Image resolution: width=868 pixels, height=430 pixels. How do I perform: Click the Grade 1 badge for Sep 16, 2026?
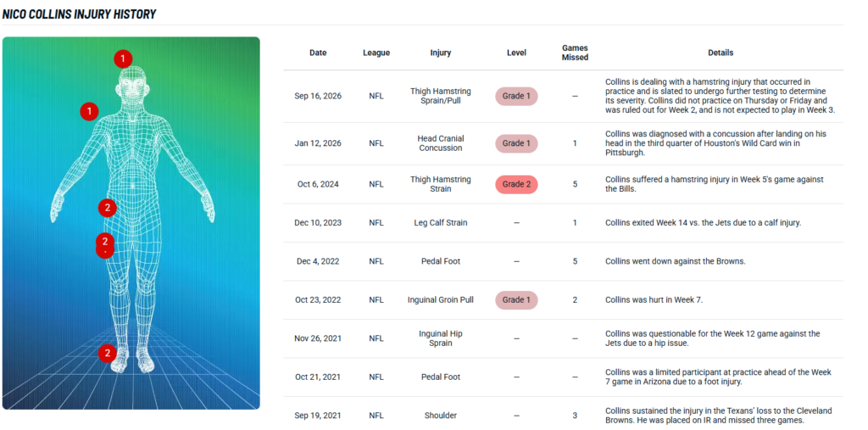516,96
